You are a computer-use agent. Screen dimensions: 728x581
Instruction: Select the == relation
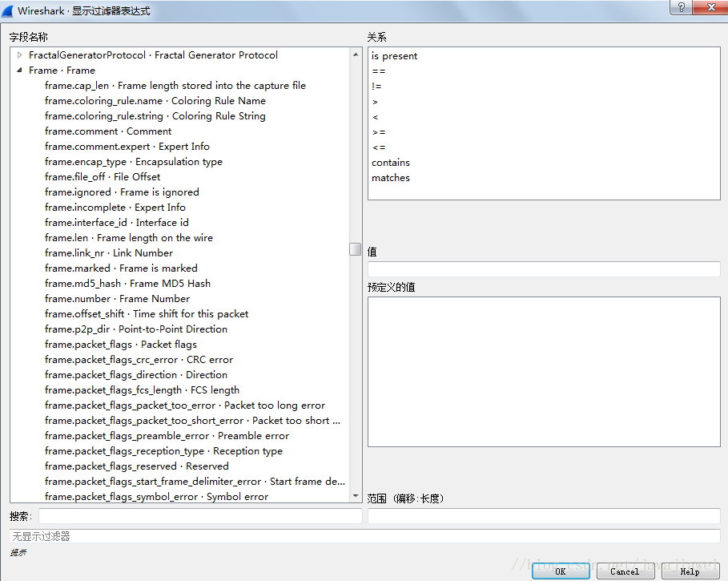tap(378, 71)
